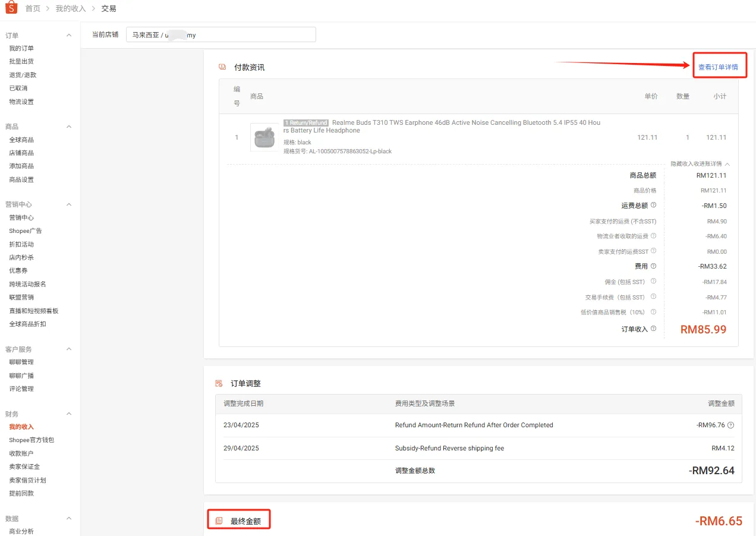Click the tooltip icon beside 运费总额
This screenshot has width=756, height=536.
tap(653, 205)
